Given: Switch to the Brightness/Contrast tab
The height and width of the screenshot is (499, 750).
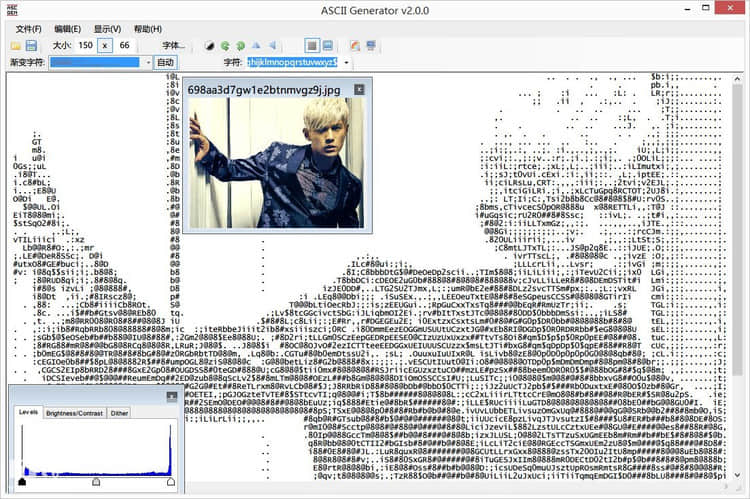Looking at the screenshot, I should tap(75, 413).
